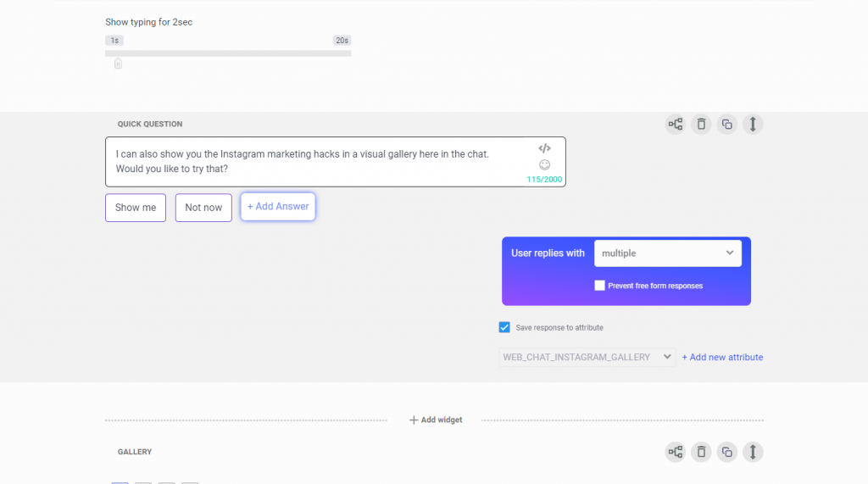Click the Quick Question widget's move arrows icon
The height and width of the screenshot is (484, 868).
tap(753, 124)
